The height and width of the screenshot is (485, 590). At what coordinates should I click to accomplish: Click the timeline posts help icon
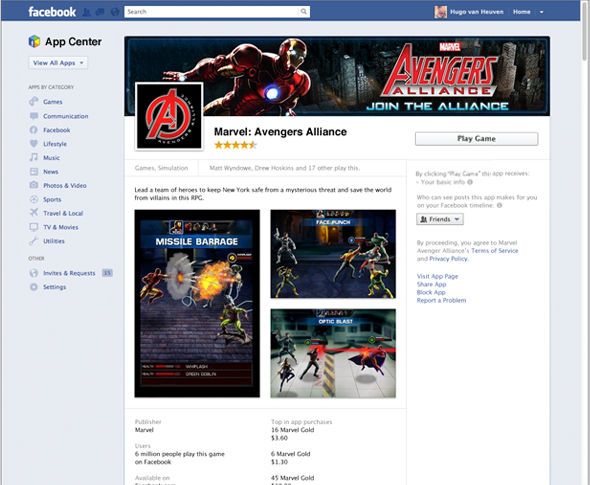pos(499,205)
